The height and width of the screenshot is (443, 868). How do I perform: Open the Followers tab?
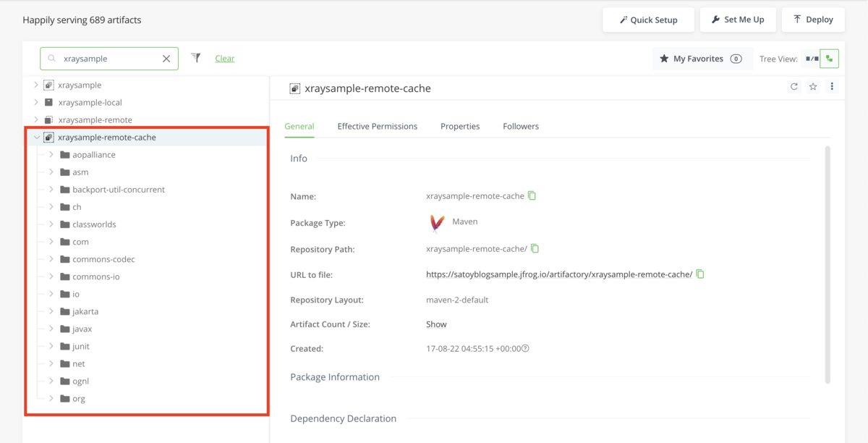pyautogui.click(x=521, y=126)
